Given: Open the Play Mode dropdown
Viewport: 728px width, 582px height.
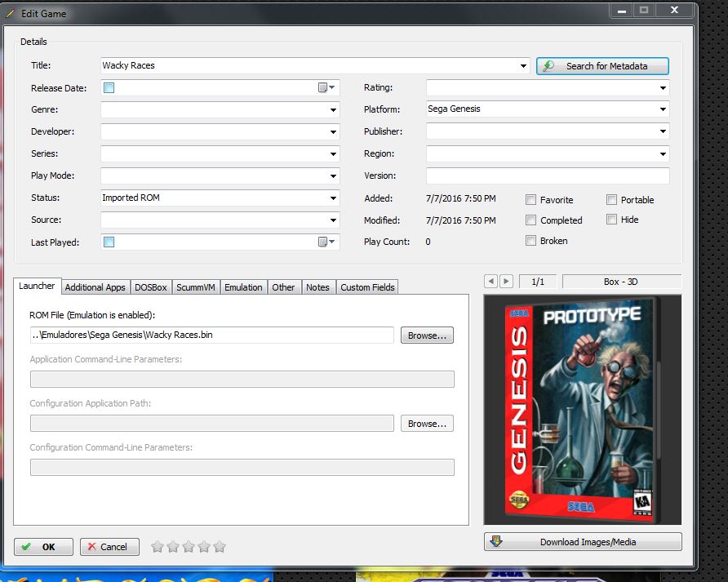Looking at the screenshot, I should tap(333, 176).
